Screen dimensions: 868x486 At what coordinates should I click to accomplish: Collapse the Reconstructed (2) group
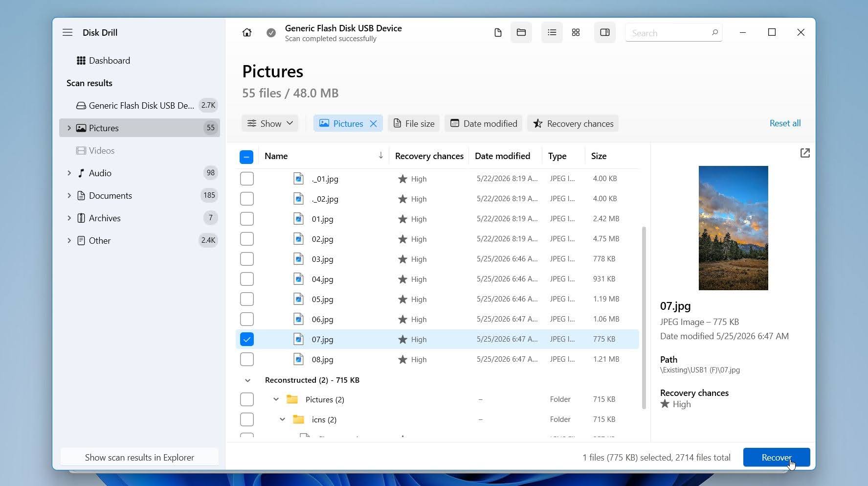(x=247, y=380)
